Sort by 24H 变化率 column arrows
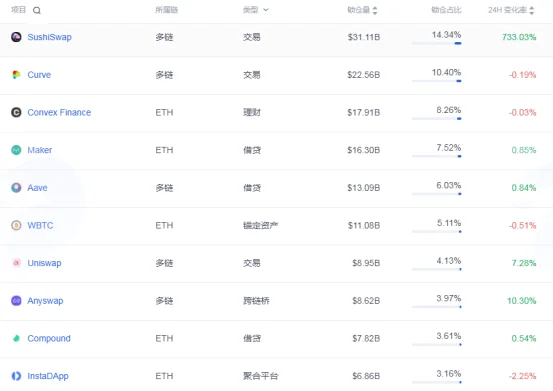The image size is (553, 391). point(531,11)
